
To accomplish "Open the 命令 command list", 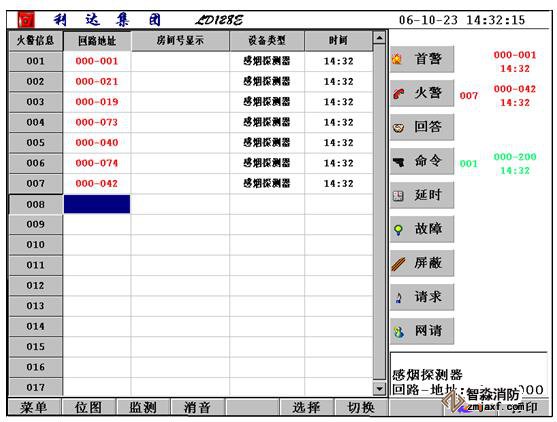I will pos(422,161).
